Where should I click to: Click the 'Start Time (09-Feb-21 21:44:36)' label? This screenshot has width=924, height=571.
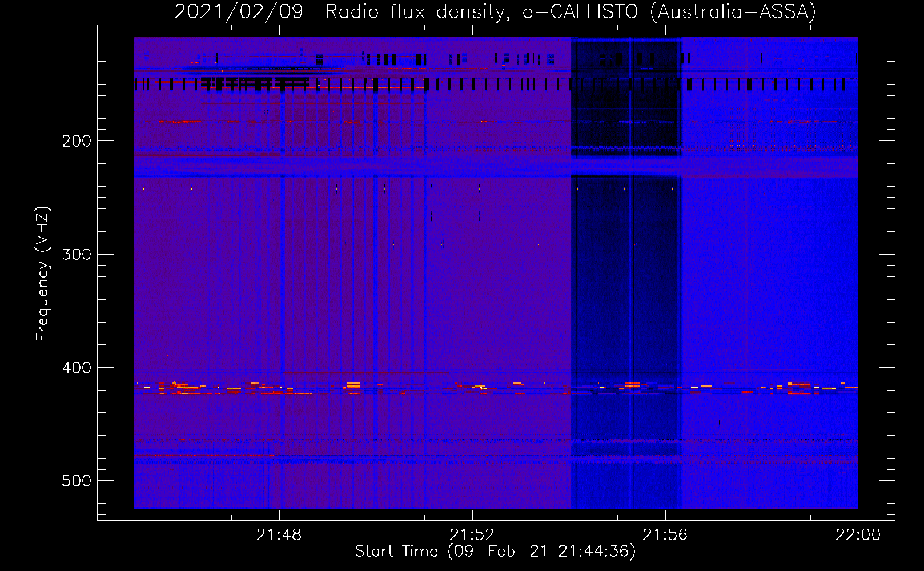495,552
